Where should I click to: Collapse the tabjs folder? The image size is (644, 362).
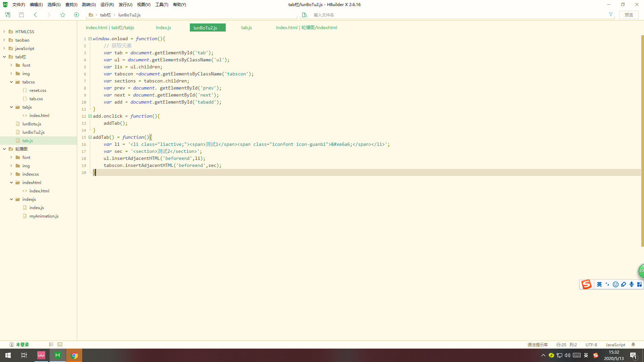point(11,107)
